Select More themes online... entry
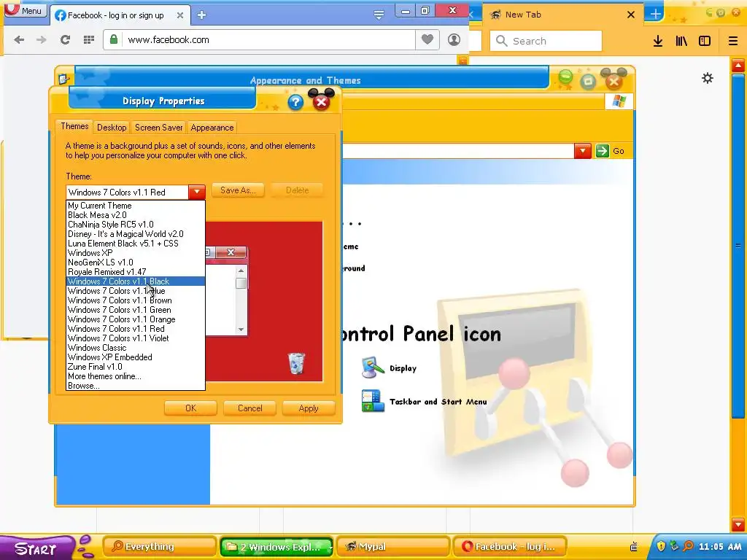This screenshot has width=747, height=560. click(x=135, y=377)
